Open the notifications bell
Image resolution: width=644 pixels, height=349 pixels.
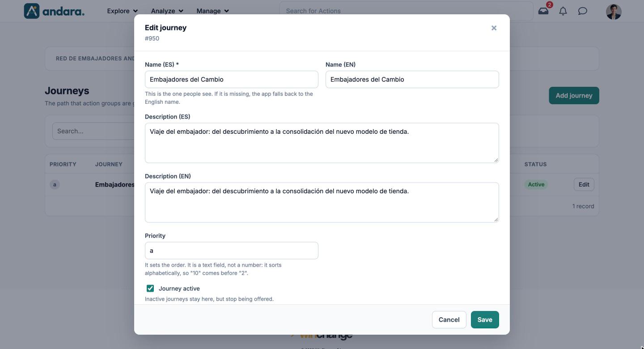(x=563, y=11)
